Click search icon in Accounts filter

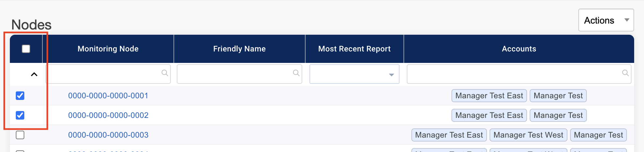pyautogui.click(x=625, y=73)
